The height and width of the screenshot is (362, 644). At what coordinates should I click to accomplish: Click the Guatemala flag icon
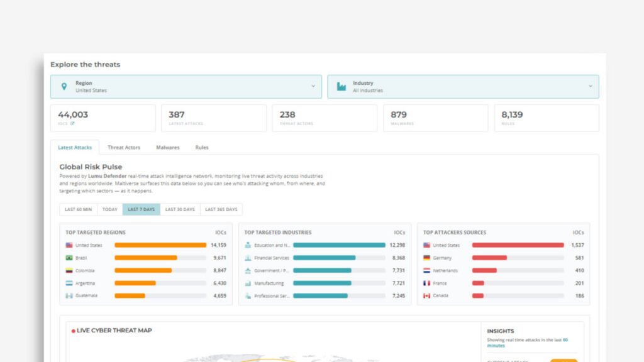69,295
